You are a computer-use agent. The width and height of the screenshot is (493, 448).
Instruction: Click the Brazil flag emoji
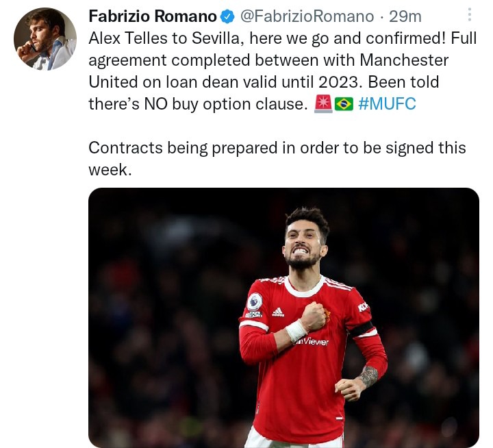(x=344, y=104)
